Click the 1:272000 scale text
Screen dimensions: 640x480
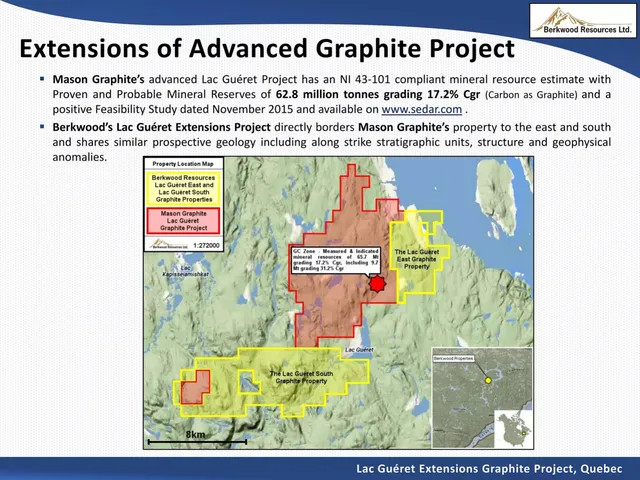coord(206,246)
